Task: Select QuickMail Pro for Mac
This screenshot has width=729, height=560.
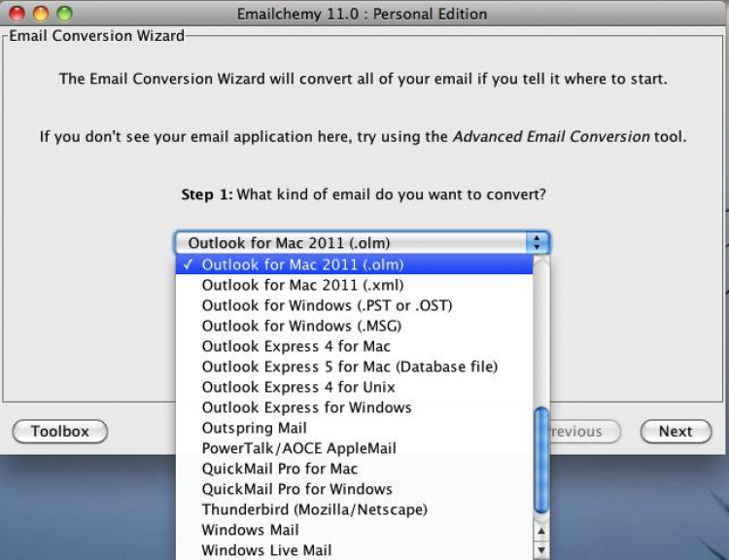Action: pos(354,469)
